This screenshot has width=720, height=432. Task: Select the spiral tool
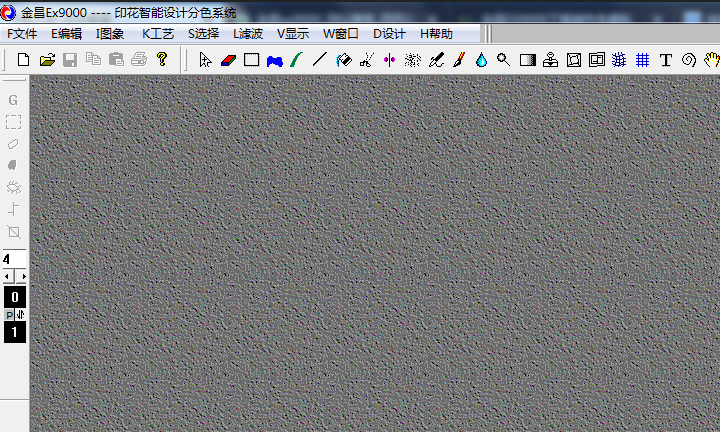(689, 60)
